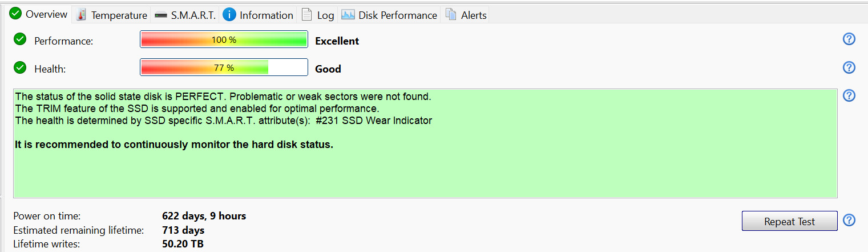Click the drive icon on the S.M.A.R.T. tab
The height and width of the screenshot is (252, 868).
[x=161, y=15]
